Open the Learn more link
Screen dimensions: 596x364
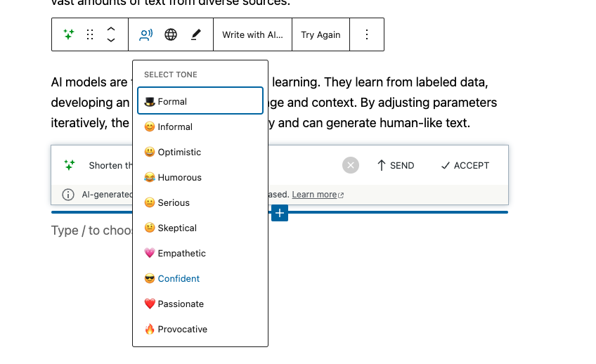(318, 195)
